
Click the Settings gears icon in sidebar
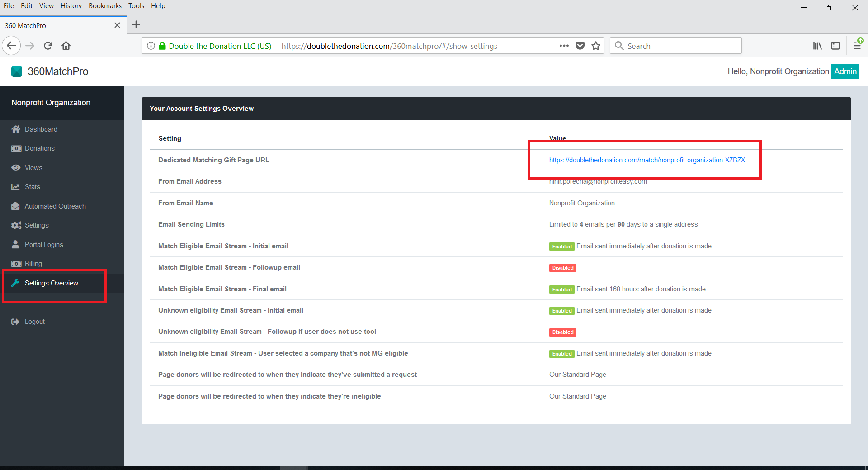coord(16,225)
